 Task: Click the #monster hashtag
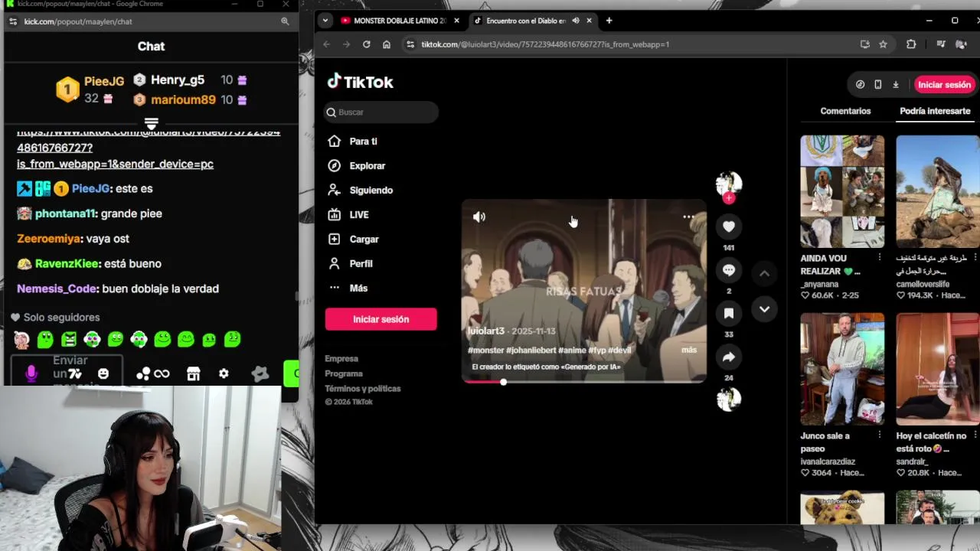(x=486, y=350)
